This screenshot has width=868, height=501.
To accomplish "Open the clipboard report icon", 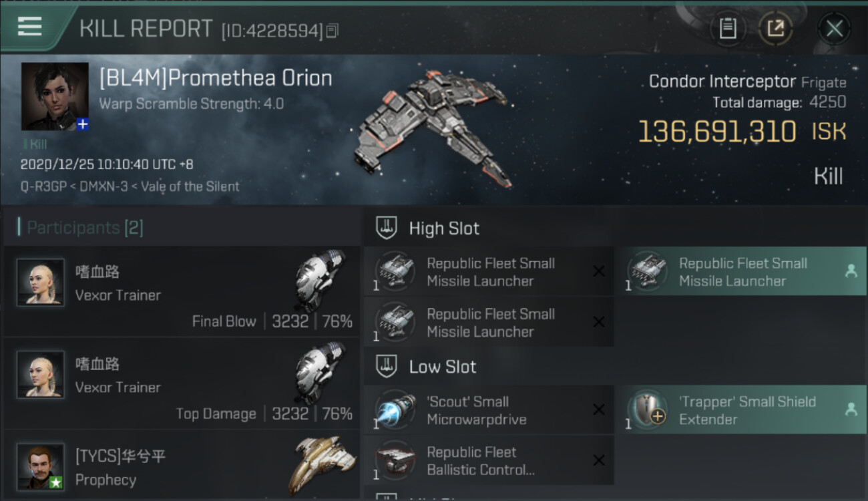I will pos(728,28).
